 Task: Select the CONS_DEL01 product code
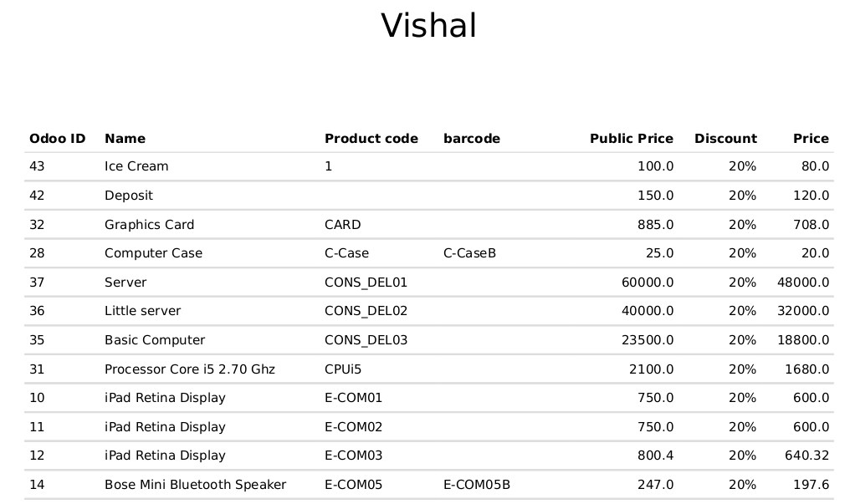366,283
